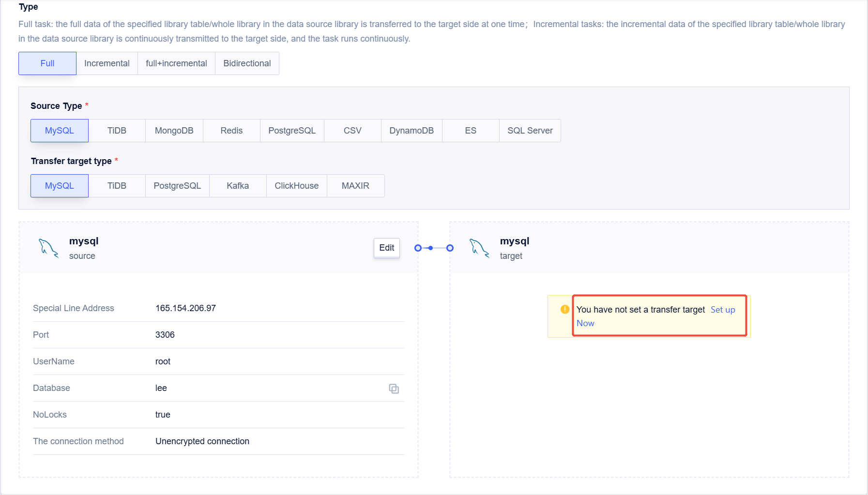This screenshot has height=495, width=868.
Task: Click the mysql source dolphin icon
Action: click(48, 248)
